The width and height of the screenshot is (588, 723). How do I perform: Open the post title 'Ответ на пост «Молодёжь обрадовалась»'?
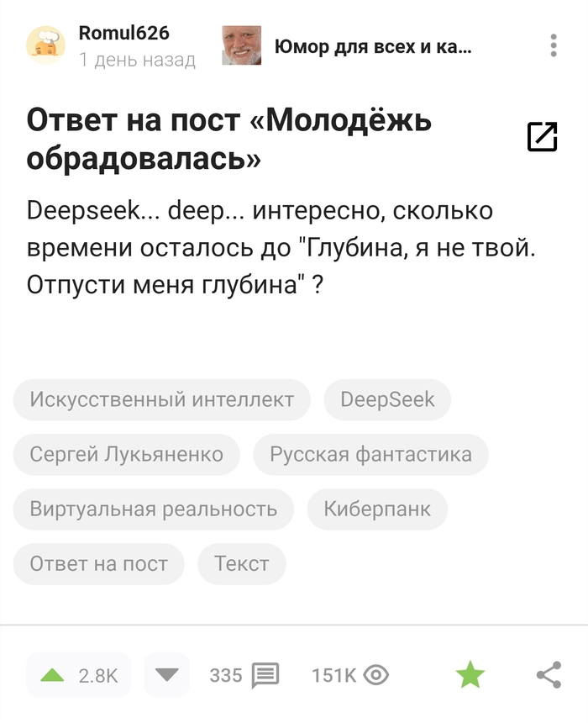tap(229, 139)
